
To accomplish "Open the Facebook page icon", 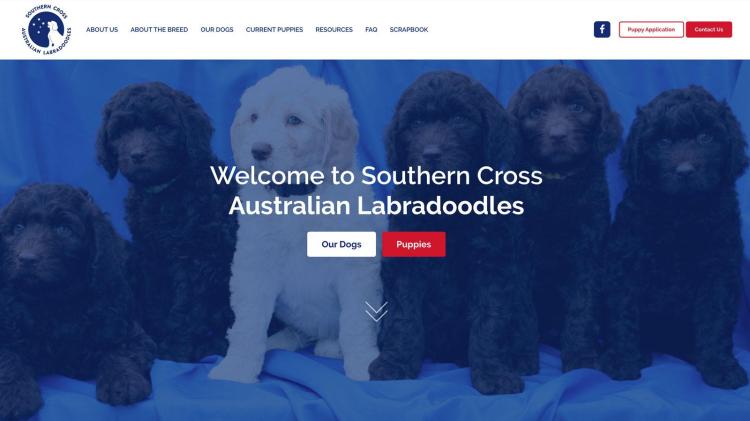I will 602,29.
